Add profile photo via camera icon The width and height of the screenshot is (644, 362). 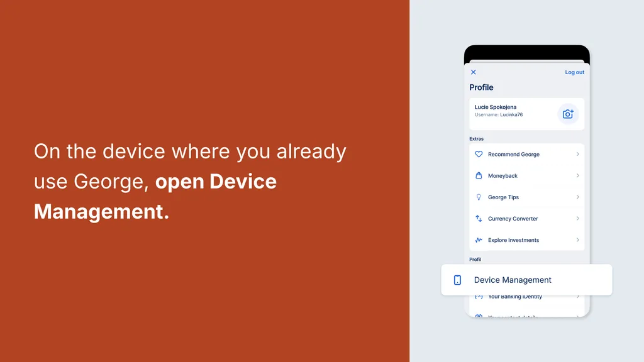coord(568,114)
